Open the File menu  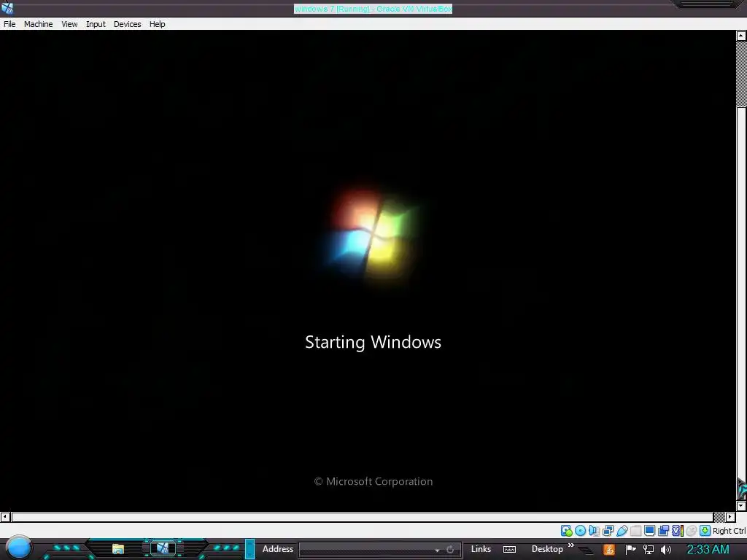coord(9,24)
